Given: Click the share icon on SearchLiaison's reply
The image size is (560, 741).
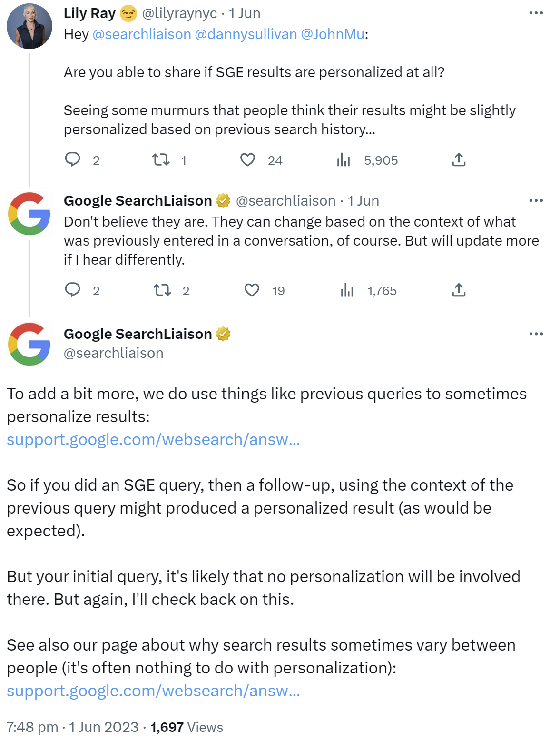Looking at the screenshot, I should [x=458, y=290].
